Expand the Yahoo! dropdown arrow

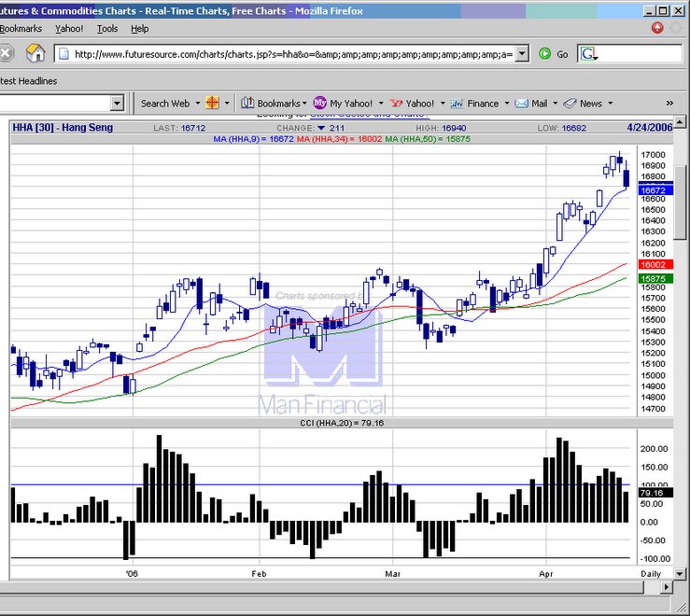point(443,104)
